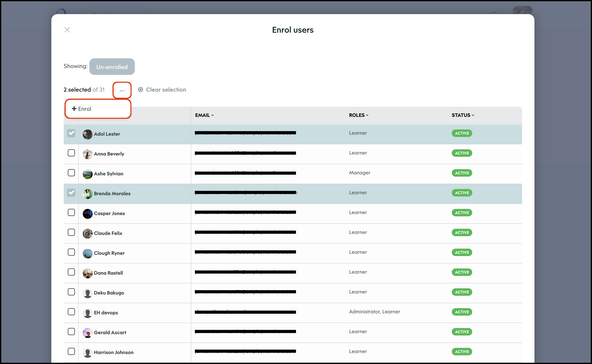Deselect Brenda Morales checkbox
The width and height of the screenshot is (592, 364).
coord(71,193)
